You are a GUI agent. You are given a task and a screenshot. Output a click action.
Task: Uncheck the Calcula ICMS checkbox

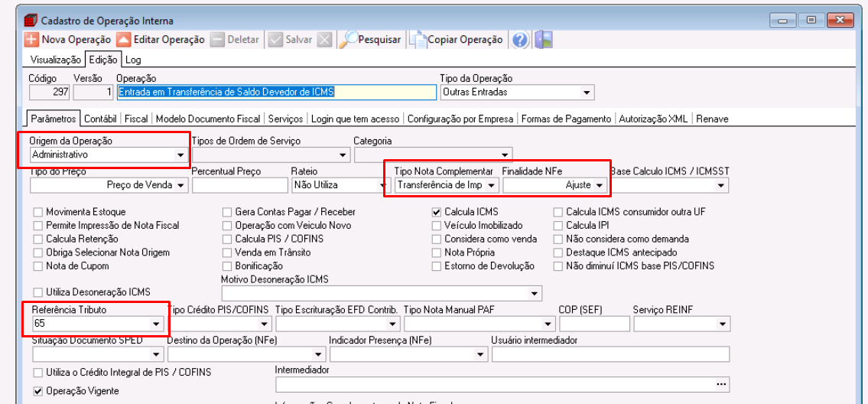[436, 212]
